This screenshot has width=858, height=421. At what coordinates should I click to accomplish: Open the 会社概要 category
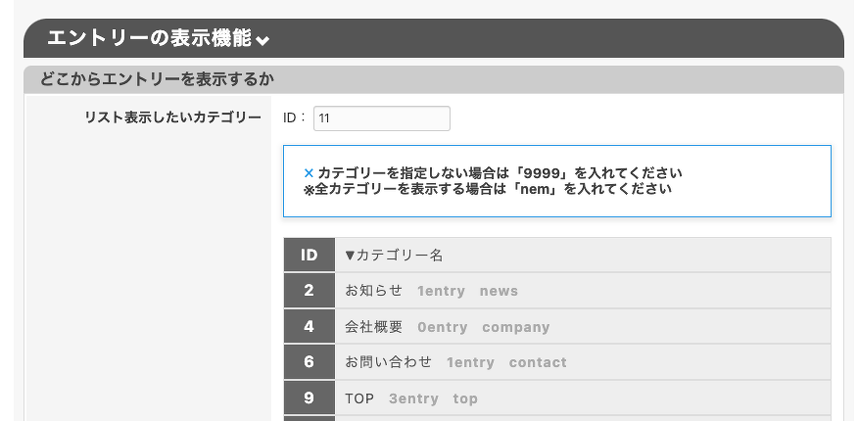click(x=373, y=327)
